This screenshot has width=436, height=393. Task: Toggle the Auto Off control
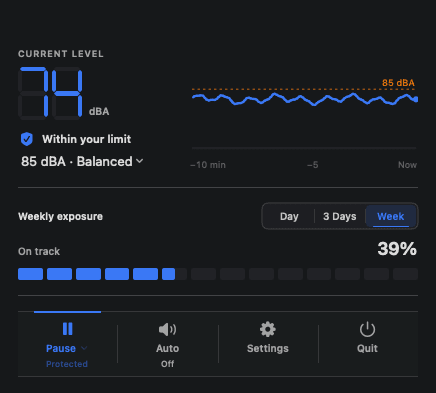tap(167, 344)
